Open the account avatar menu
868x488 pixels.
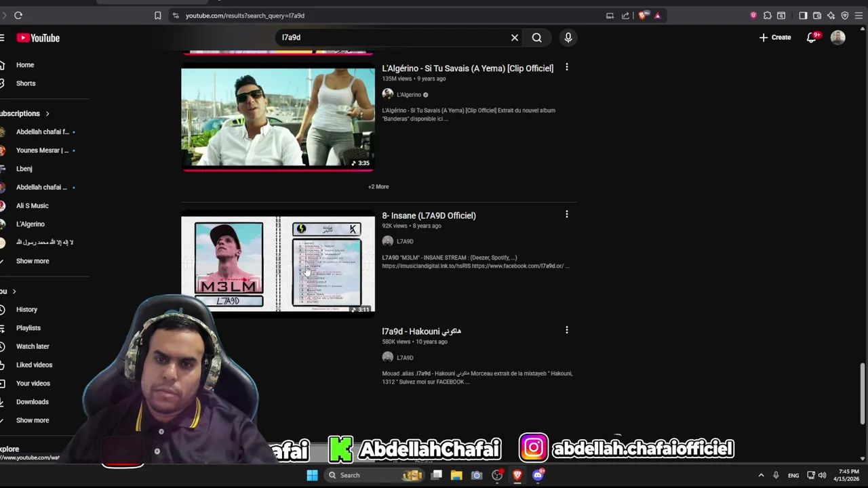pyautogui.click(x=838, y=37)
